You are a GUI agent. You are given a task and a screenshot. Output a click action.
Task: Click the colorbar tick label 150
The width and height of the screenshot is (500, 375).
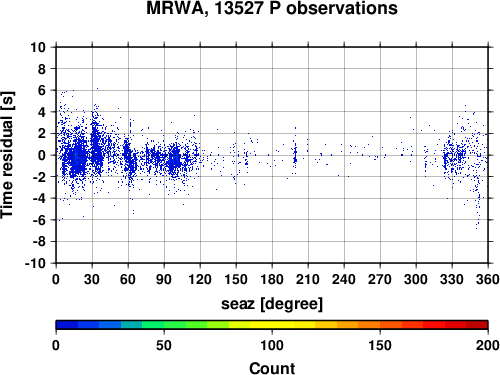pyautogui.click(x=380, y=345)
